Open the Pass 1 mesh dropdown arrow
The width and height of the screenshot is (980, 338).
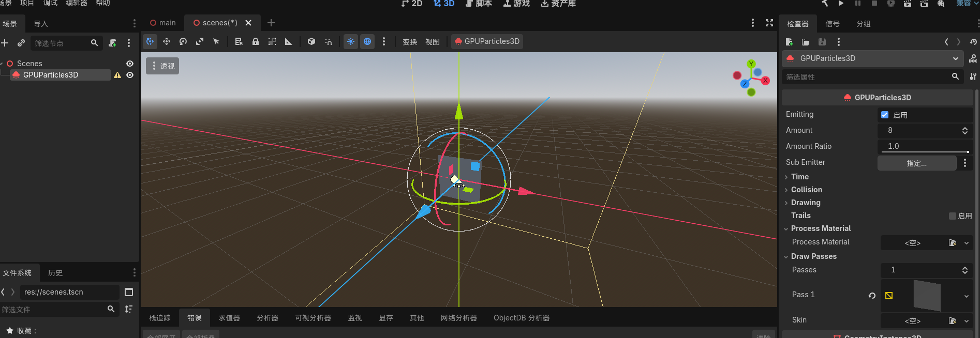[967, 296]
